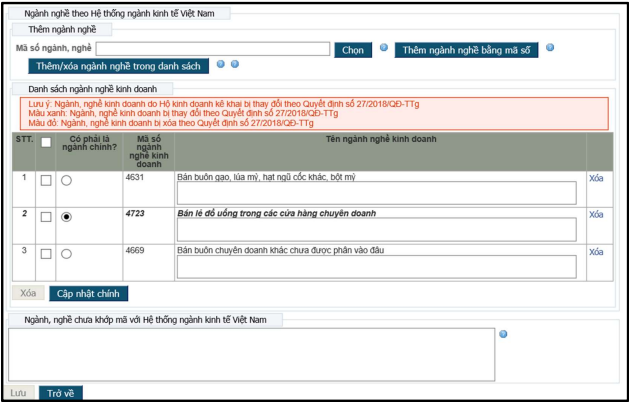Toggle the select-all checkbox in table header
This screenshot has width=629, height=402.
tap(46, 143)
